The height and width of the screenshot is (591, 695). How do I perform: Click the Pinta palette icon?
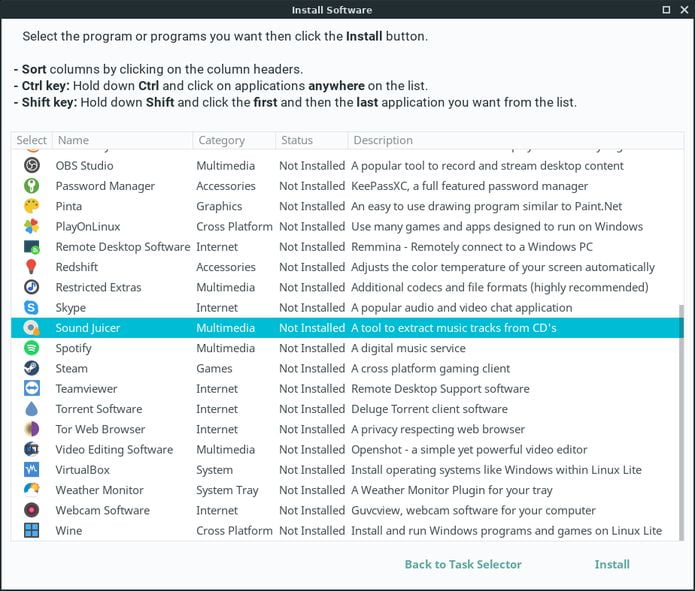[31, 206]
